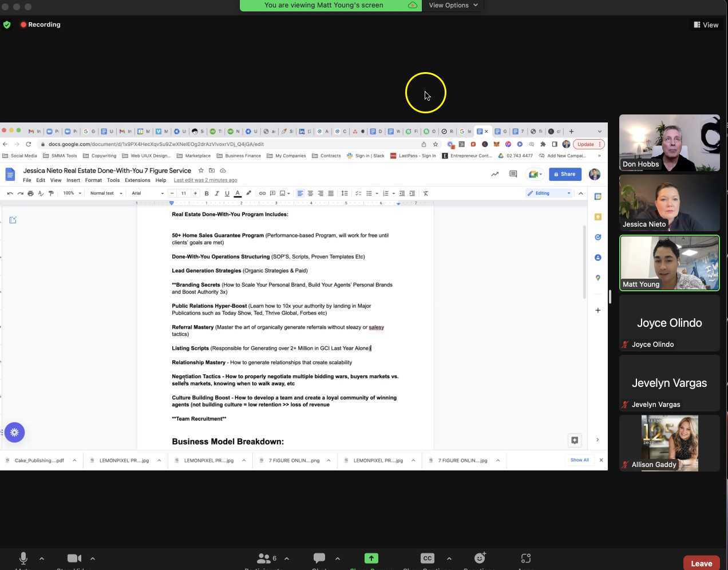
Task: Toggle the Zoom video camera icon
Action: 74,558
